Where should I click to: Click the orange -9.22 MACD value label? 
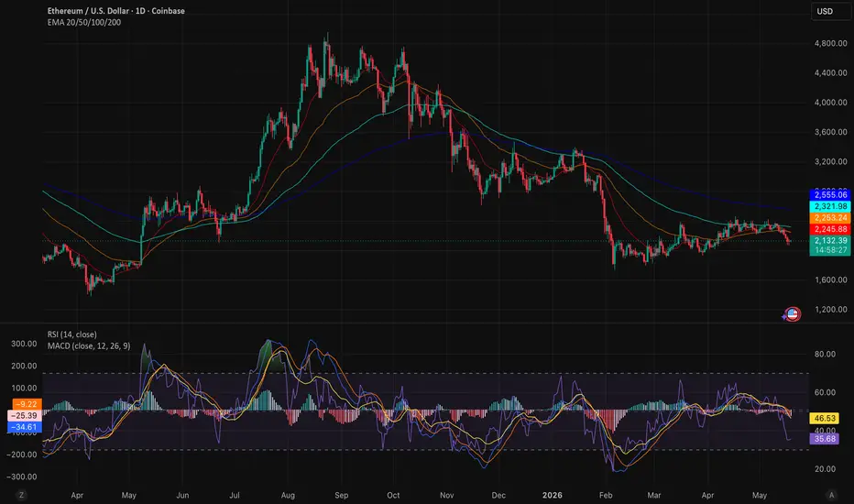pyautogui.click(x=26, y=404)
